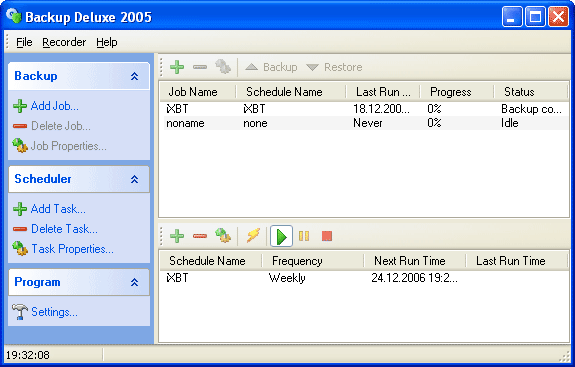Open the Settings... link
The height and width of the screenshot is (367, 575).
coord(54,312)
